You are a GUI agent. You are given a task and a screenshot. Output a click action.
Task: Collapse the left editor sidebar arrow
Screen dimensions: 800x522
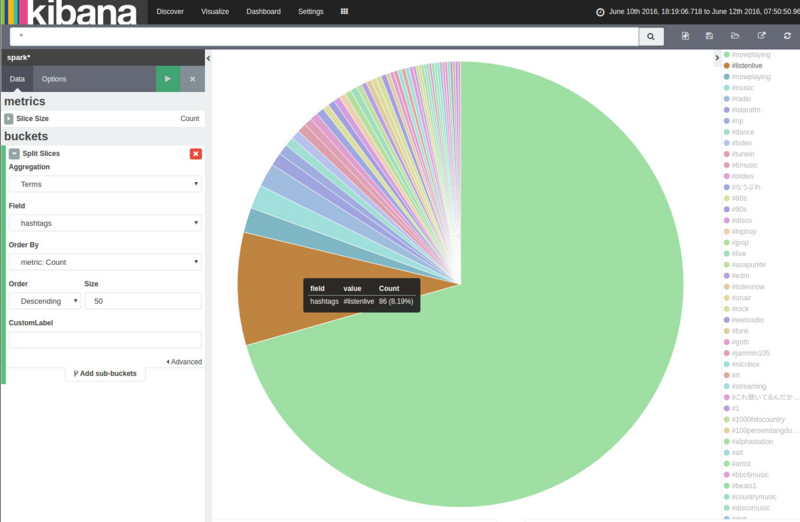[x=208, y=58]
